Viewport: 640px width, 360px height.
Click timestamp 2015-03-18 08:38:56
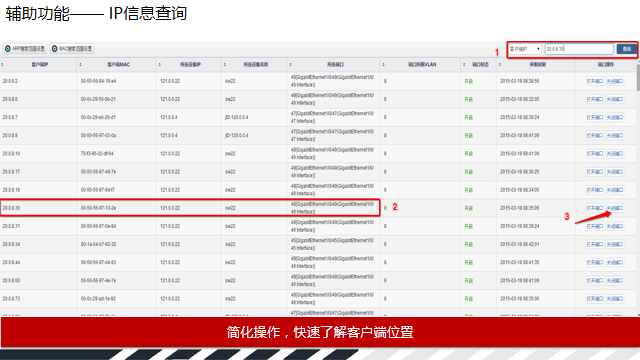click(x=520, y=81)
